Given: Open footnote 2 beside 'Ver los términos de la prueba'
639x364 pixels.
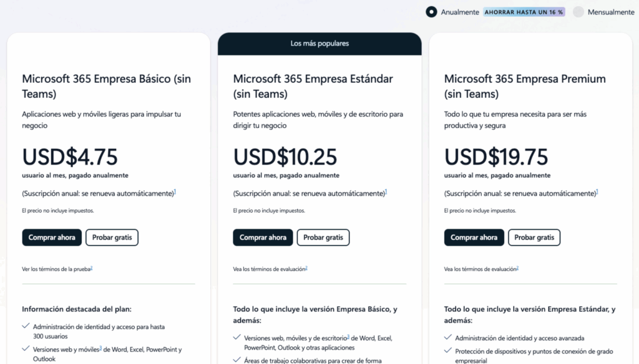Looking at the screenshot, I should point(91,268).
